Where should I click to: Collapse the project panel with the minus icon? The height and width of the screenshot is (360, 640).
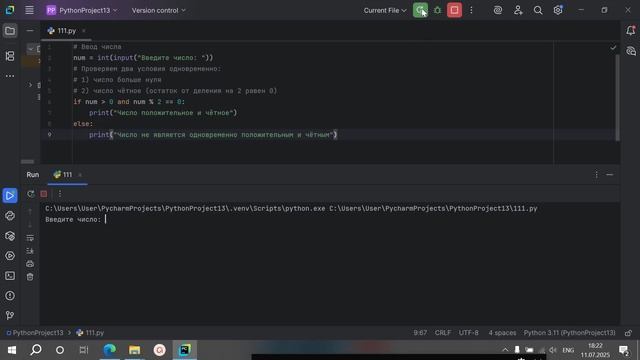pyautogui.click(x=30, y=31)
